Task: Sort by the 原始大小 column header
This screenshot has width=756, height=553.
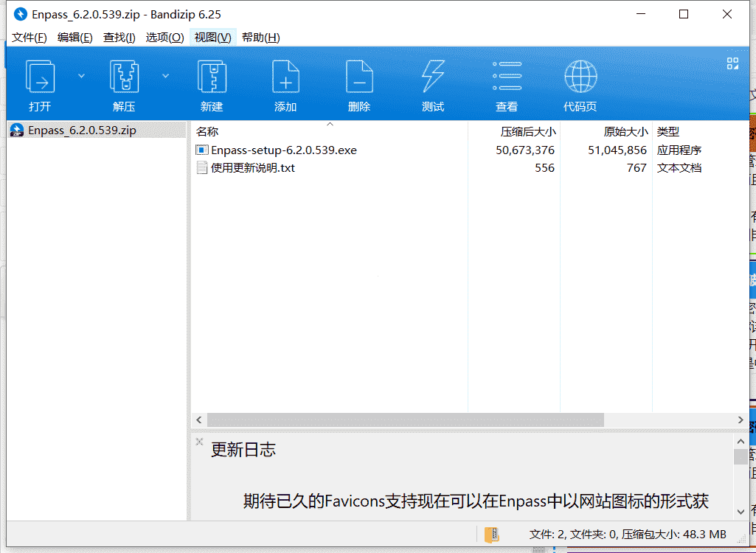Action: tap(606, 132)
